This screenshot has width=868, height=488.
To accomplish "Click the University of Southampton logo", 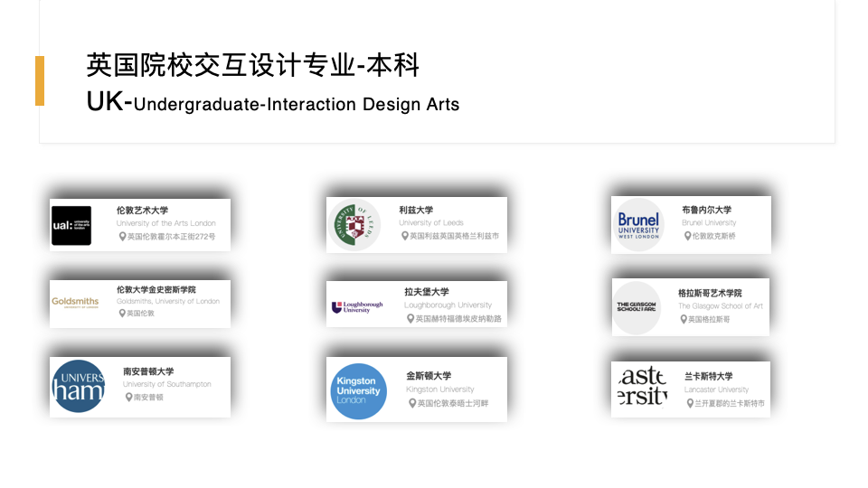I will [78, 386].
